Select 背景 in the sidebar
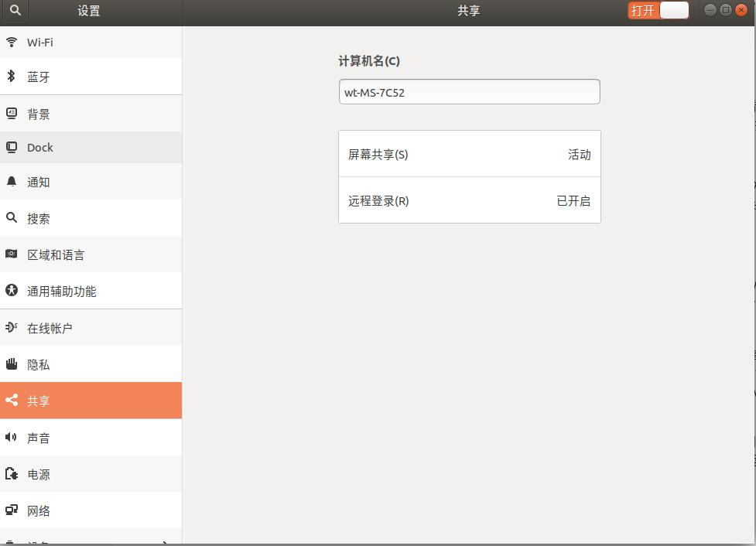The width and height of the screenshot is (756, 546). 91,114
